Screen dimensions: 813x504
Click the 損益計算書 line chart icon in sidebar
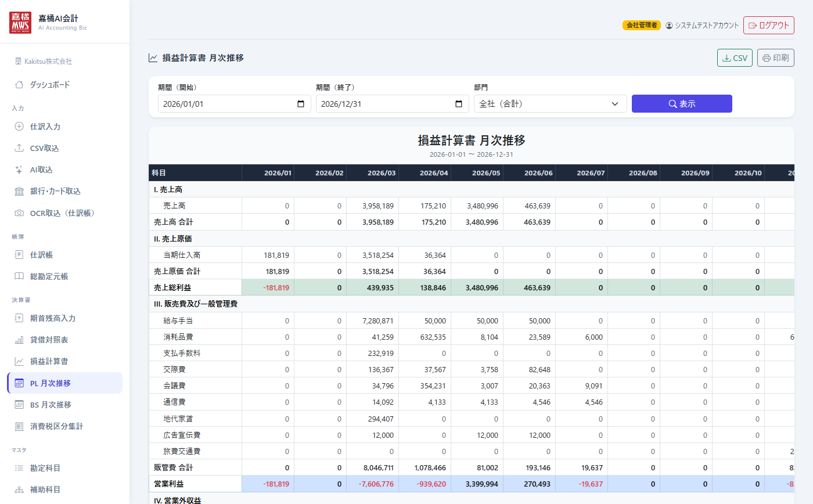19,361
